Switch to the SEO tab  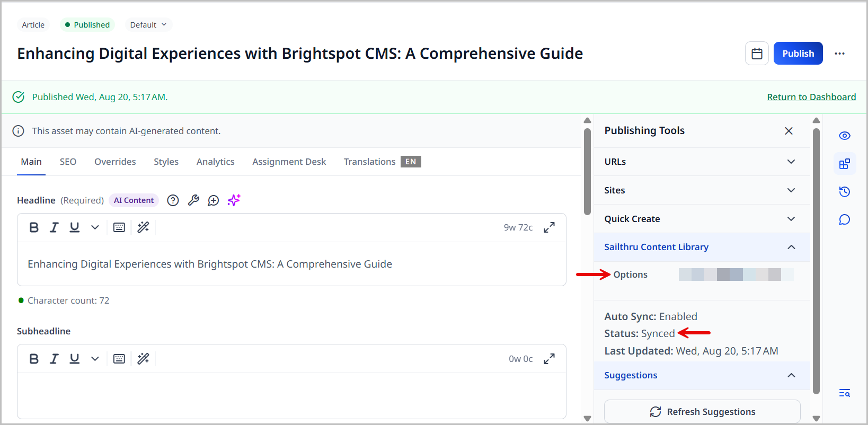(x=68, y=162)
